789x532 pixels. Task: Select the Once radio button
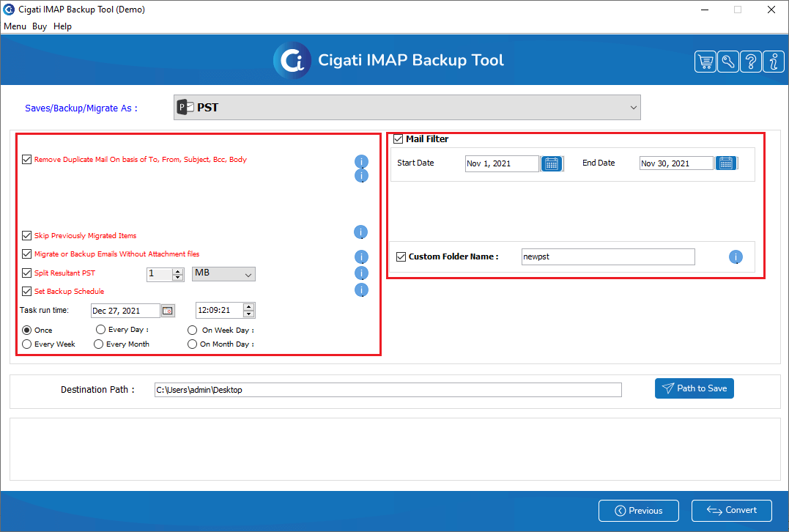[26, 330]
